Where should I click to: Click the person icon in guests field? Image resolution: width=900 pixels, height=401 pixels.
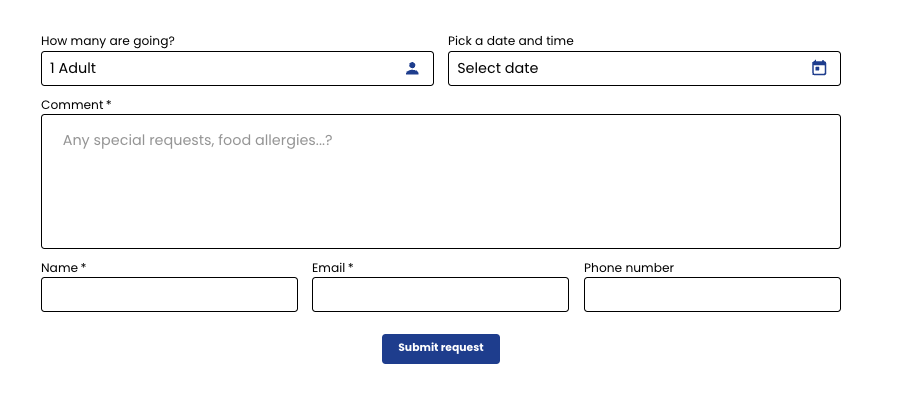(x=412, y=69)
